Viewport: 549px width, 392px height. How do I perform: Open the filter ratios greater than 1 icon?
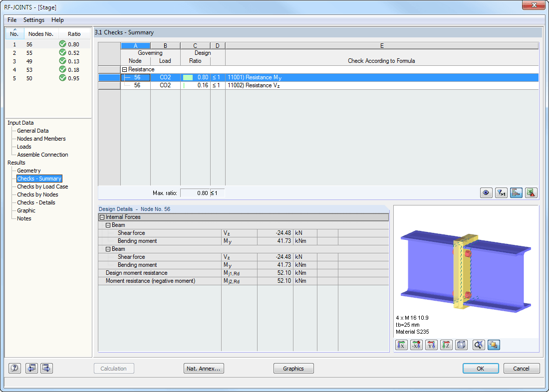pos(501,192)
